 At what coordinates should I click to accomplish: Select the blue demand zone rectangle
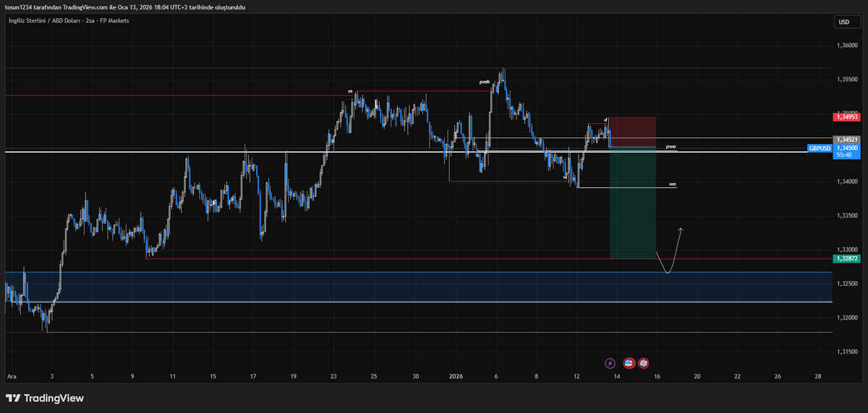418,287
